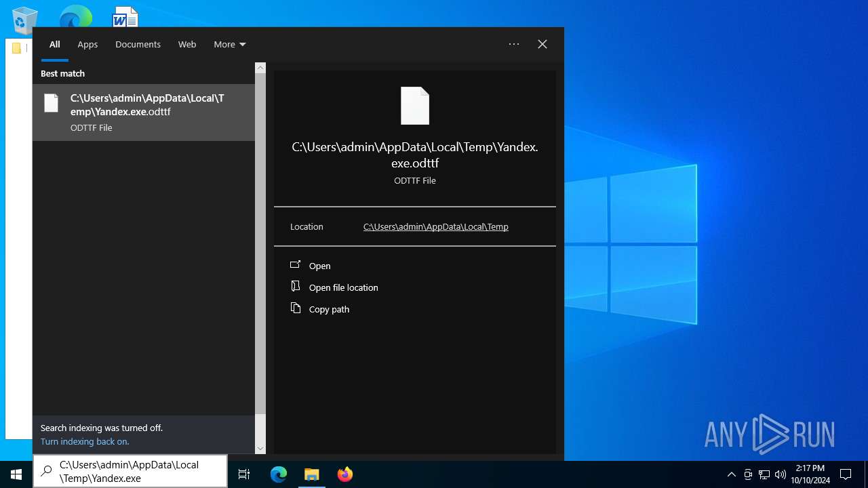
Task: Click the Best match heading
Action: pos(62,73)
